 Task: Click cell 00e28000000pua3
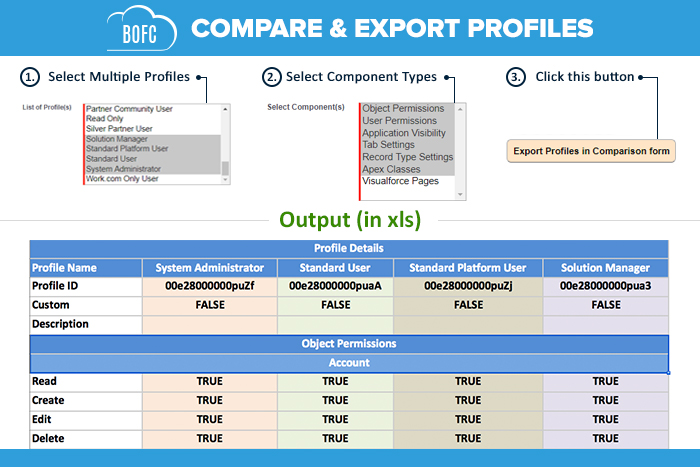605,286
